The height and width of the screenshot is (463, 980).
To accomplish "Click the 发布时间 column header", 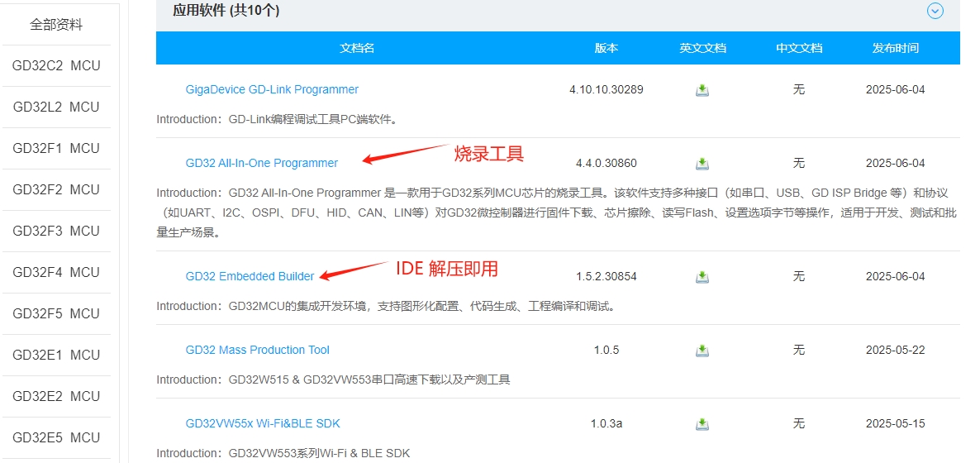I will click(895, 48).
